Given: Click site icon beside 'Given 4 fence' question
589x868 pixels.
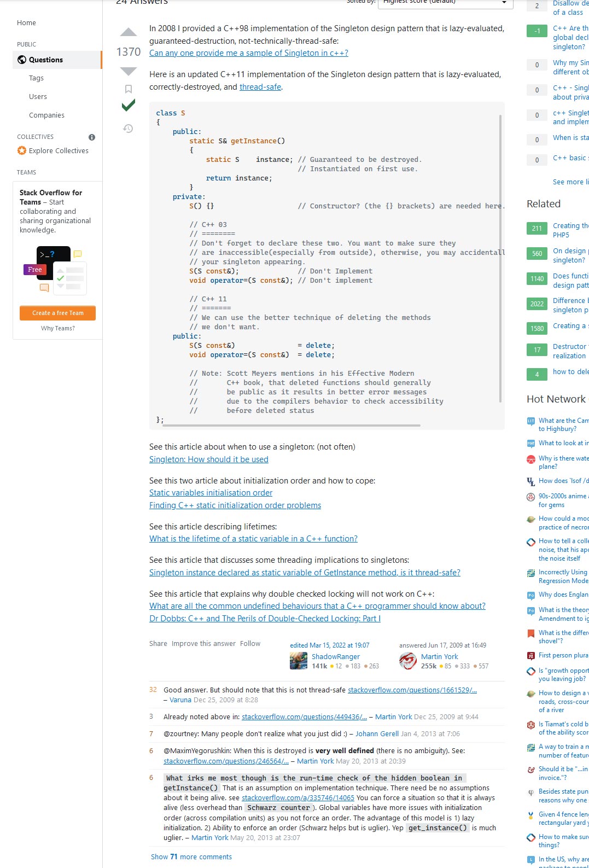Looking at the screenshot, I should pos(530,815).
